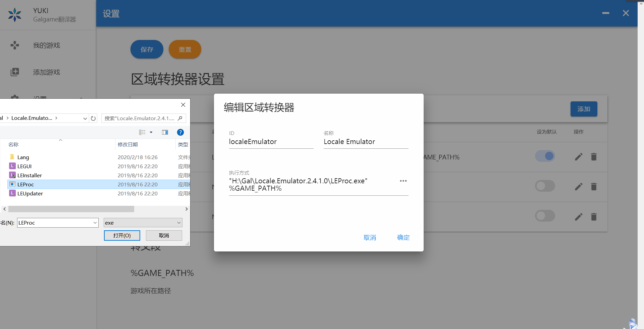644x329 pixels.
Task: Sort files by 名称 column header
Action: pyautogui.click(x=13, y=144)
